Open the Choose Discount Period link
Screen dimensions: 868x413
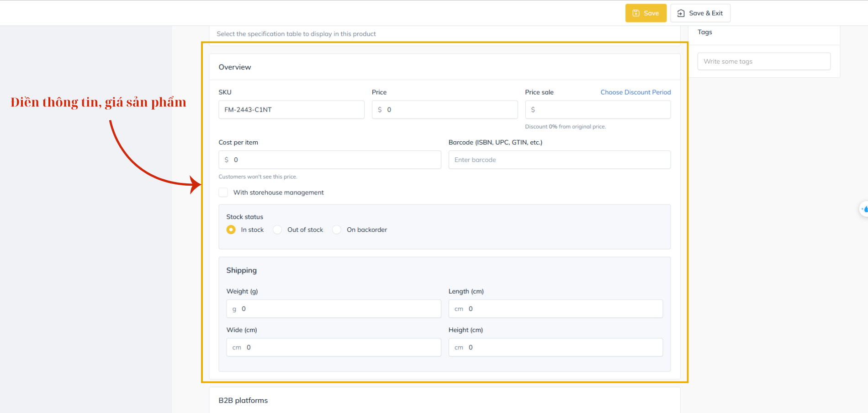click(x=635, y=92)
